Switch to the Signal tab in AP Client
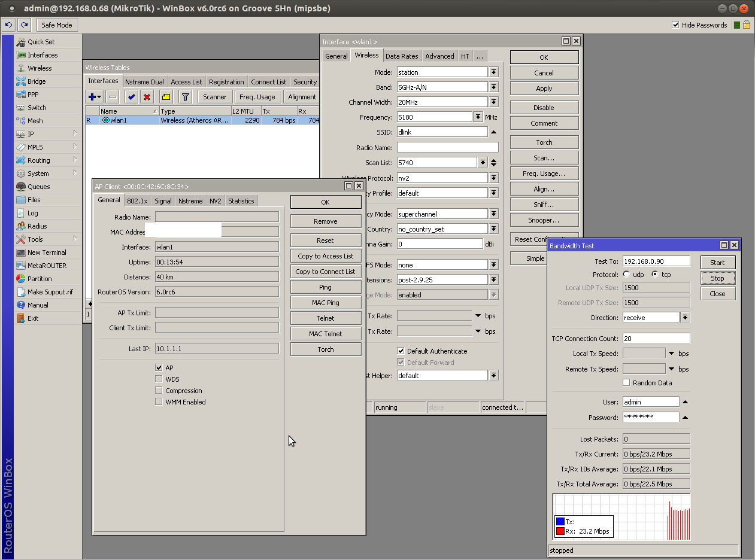755x560 pixels. tap(163, 201)
